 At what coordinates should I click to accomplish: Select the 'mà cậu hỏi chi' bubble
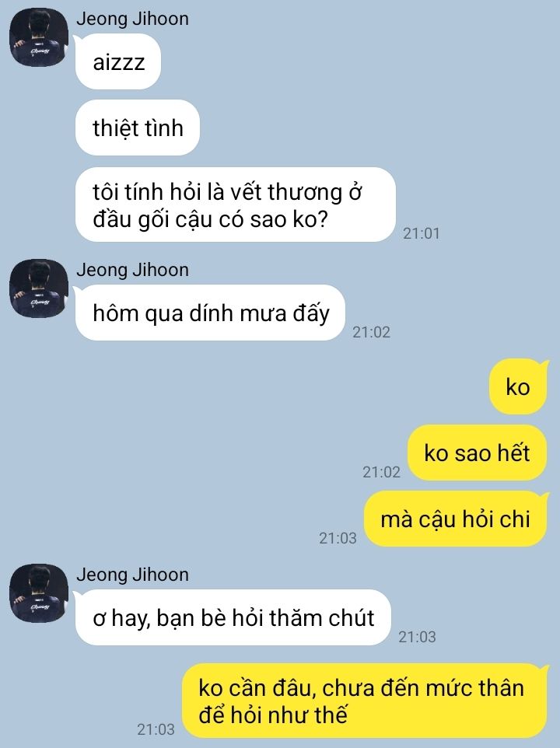click(456, 519)
